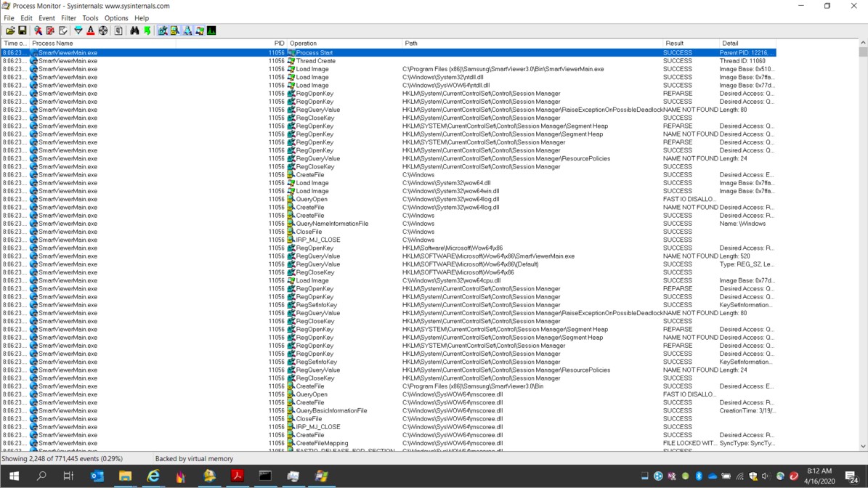Select the Include Process From Window crosshair icon

[103, 31]
